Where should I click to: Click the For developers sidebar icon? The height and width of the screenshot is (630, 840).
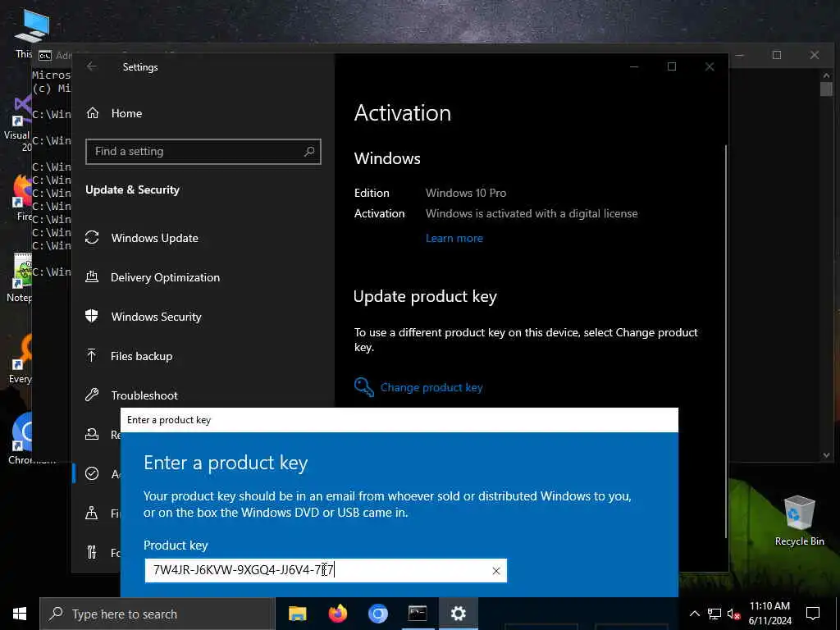point(92,552)
